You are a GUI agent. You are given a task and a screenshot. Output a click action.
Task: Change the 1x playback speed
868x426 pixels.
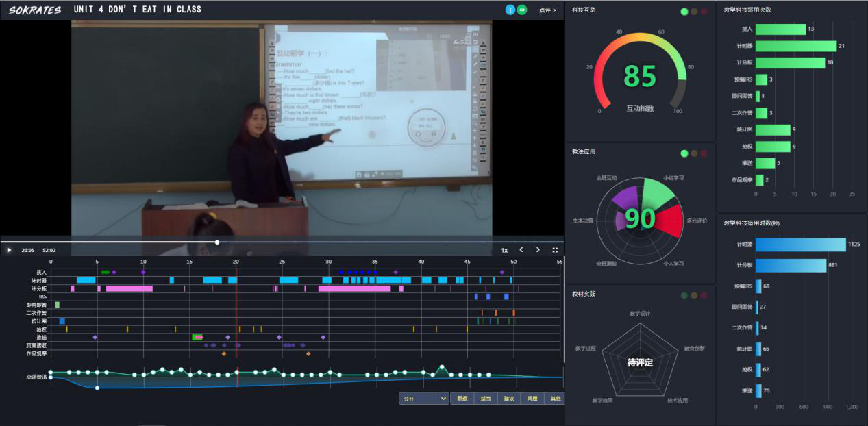(x=504, y=250)
